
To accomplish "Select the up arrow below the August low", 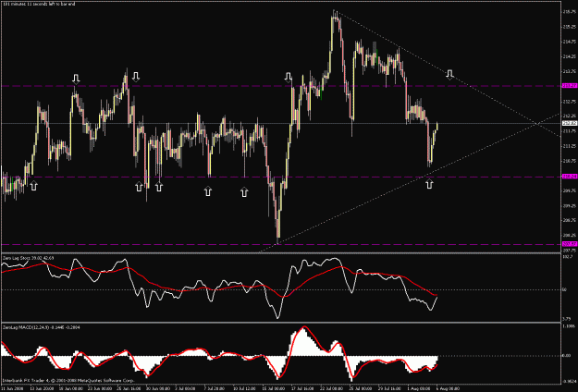I will pyautogui.click(x=429, y=184).
